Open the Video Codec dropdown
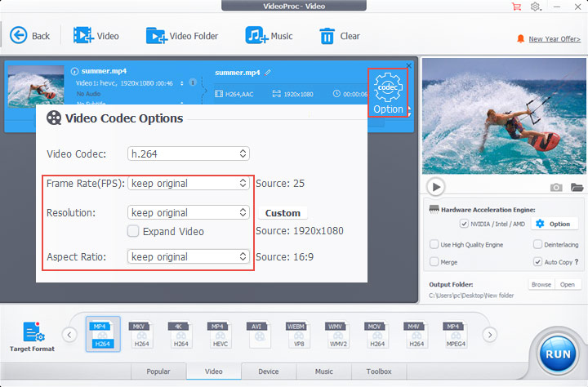Viewport: 588px width, 387px height. pyautogui.click(x=189, y=153)
